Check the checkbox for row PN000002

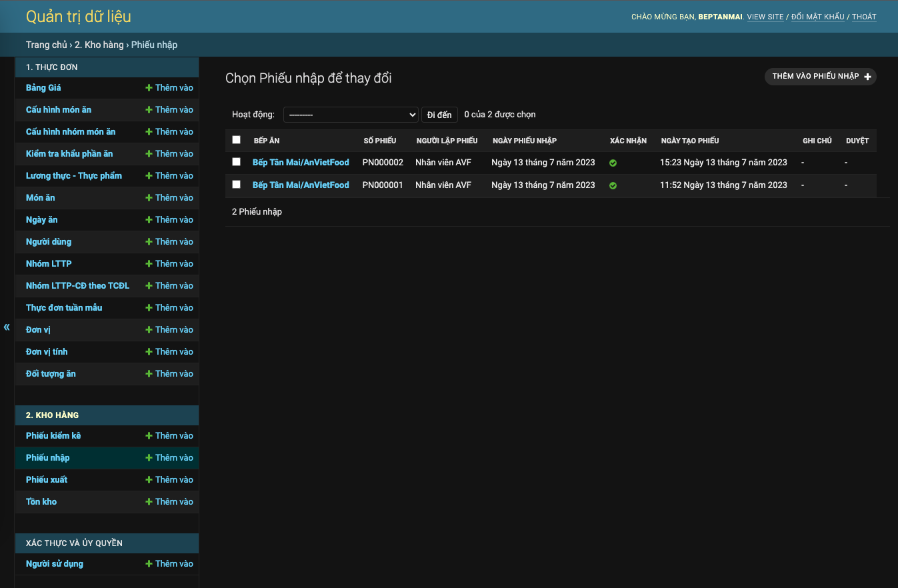pyautogui.click(x=236, y=162)
